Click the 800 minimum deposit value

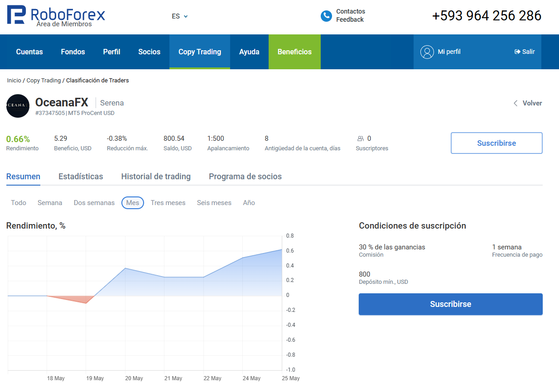click(365, 274)
